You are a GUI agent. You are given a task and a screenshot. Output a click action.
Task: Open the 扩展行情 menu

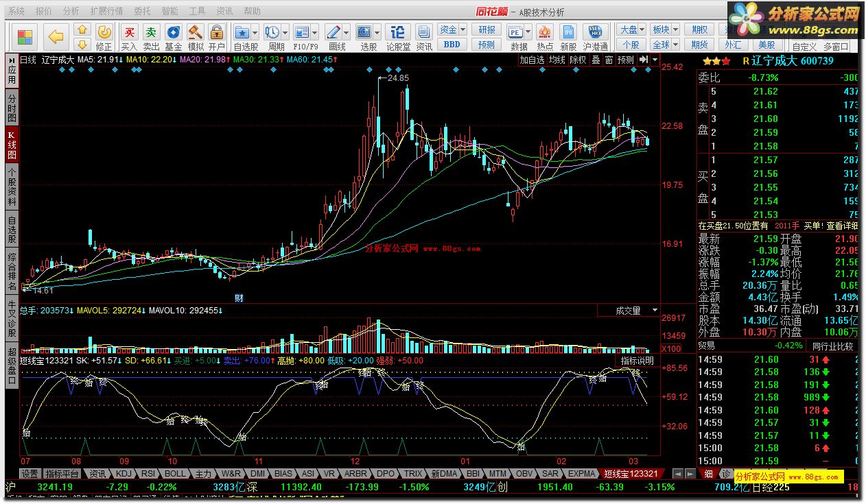[106, 11]
